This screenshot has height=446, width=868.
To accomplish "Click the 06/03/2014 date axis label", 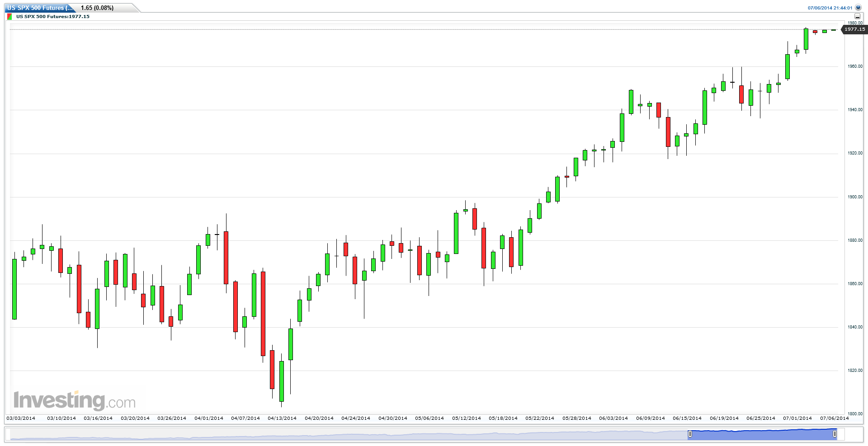I will pyautogui.click(x=613, y=418).
